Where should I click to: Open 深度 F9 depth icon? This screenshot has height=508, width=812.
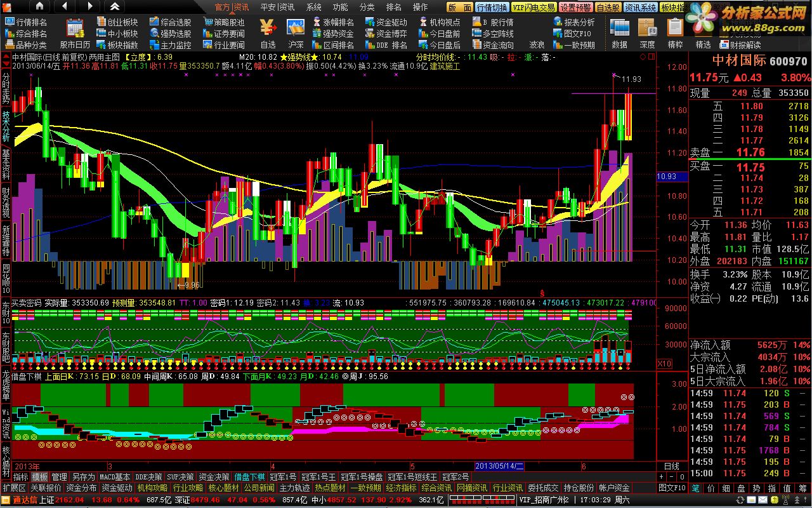point(648,33)
